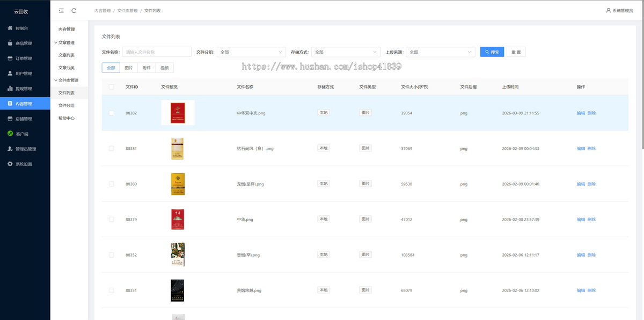This screenshot has width=644, height=320.
Task: Click the 内容管理 breadcrumb
Action: tap(103, 11)
